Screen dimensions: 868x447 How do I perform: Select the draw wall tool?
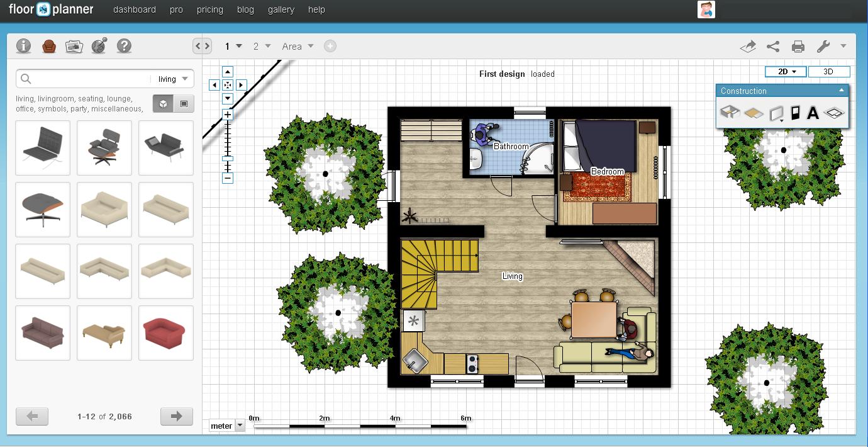coord(776,113)
